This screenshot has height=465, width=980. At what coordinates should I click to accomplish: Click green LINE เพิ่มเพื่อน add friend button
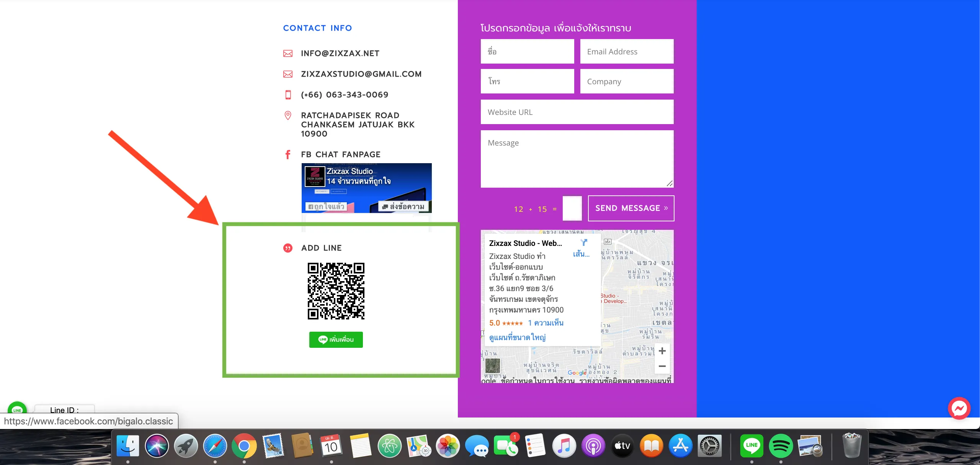click(336, 339)
